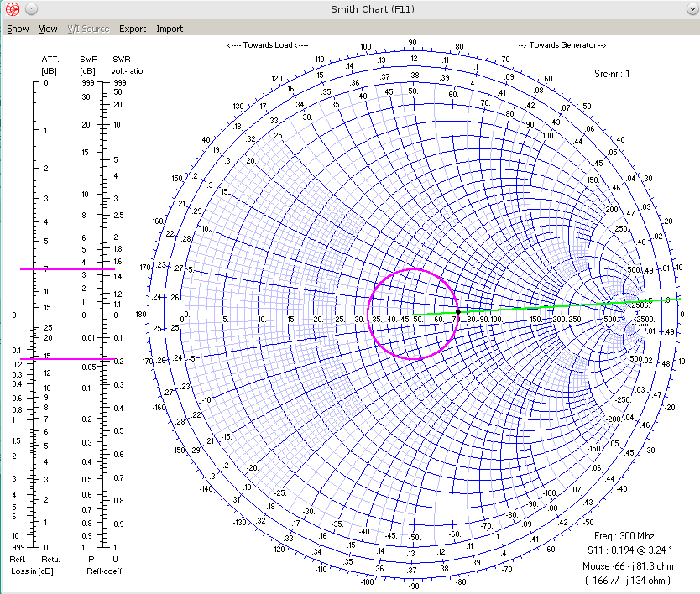Click the '50.' resistance label on real axis
Screen dimensions: 700x594
coord(418,320)
